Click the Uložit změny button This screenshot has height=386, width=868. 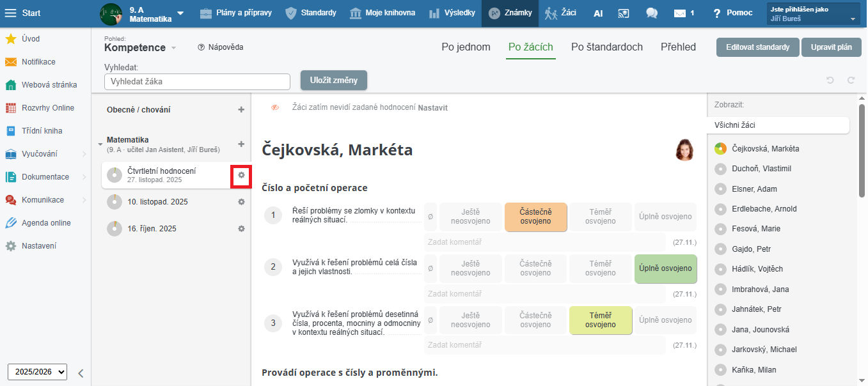point(333,80)
